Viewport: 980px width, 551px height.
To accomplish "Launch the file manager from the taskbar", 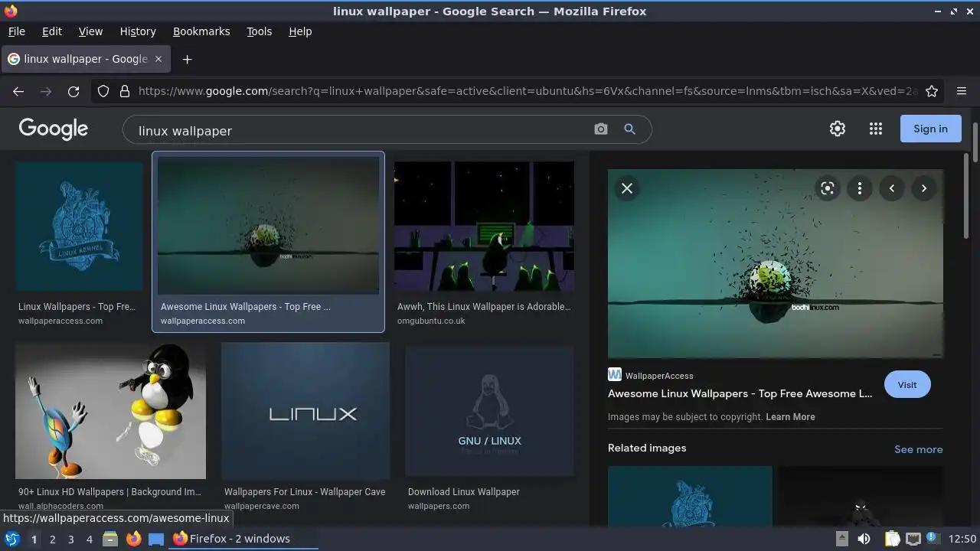I will click(110, 539).
